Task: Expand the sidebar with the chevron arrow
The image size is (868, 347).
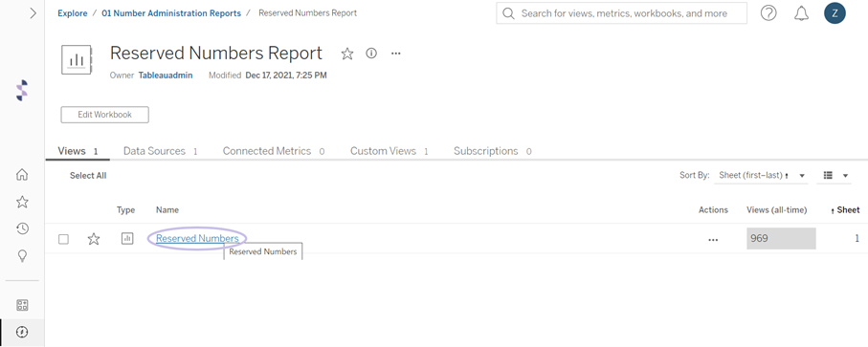Action: [33, 13]
